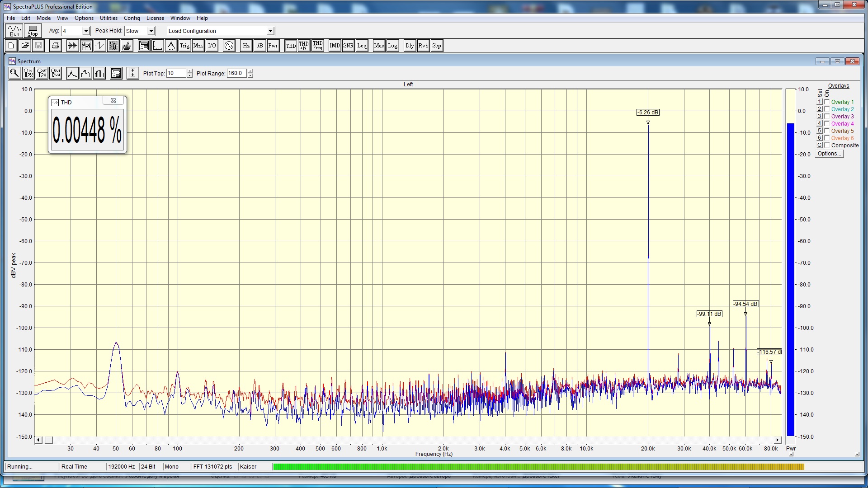868x488 pixels.
Task: Turn on Overlay 3 checkbox
Action: [x=827, y=117]
